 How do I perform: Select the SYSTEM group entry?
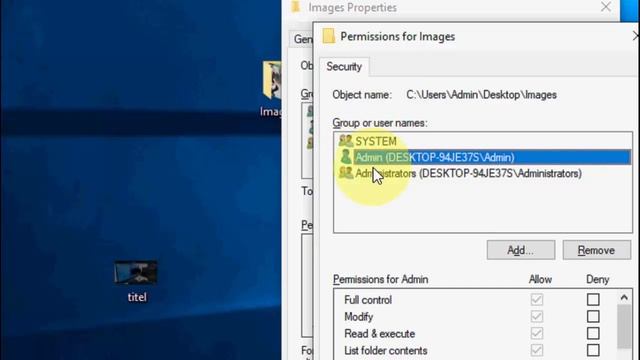tap(376, 141)
